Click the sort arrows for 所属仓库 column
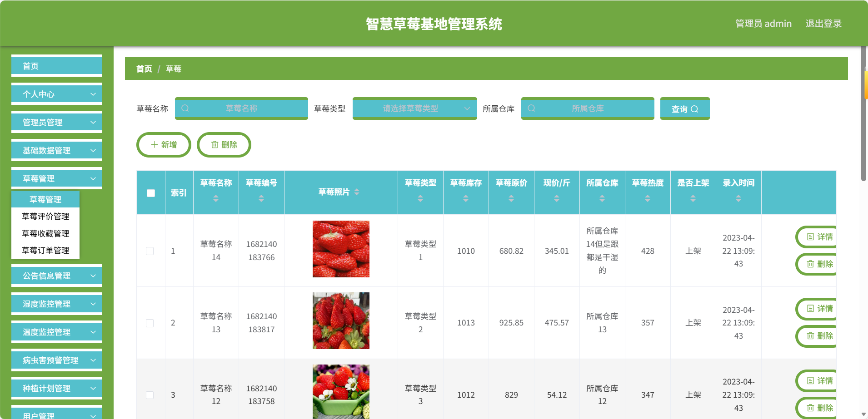The width and height of the screenshot is (868, 419). click(602, 198)
